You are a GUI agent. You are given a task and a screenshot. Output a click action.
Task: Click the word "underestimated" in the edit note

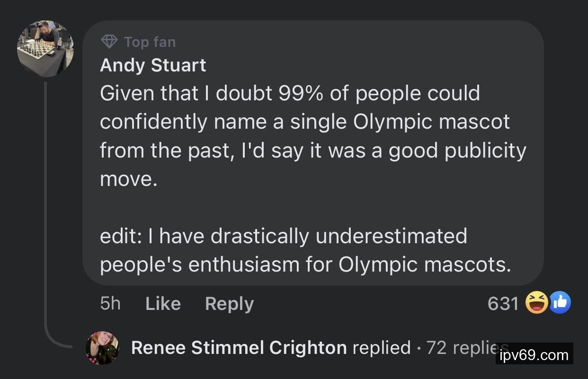(x=391, y=236)
